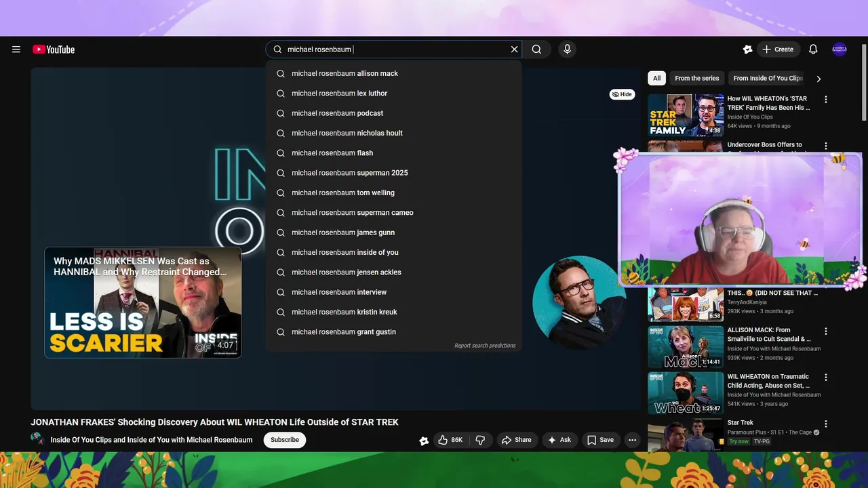Open the THIS… DID NOT SEE THAT thumbnail

(686, 304)
